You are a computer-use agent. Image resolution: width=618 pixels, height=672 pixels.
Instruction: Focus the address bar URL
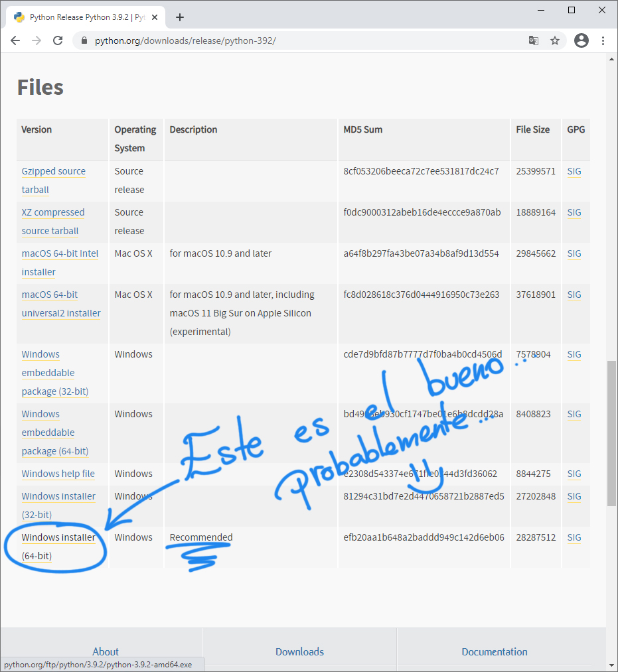click(x=185, y=40)
